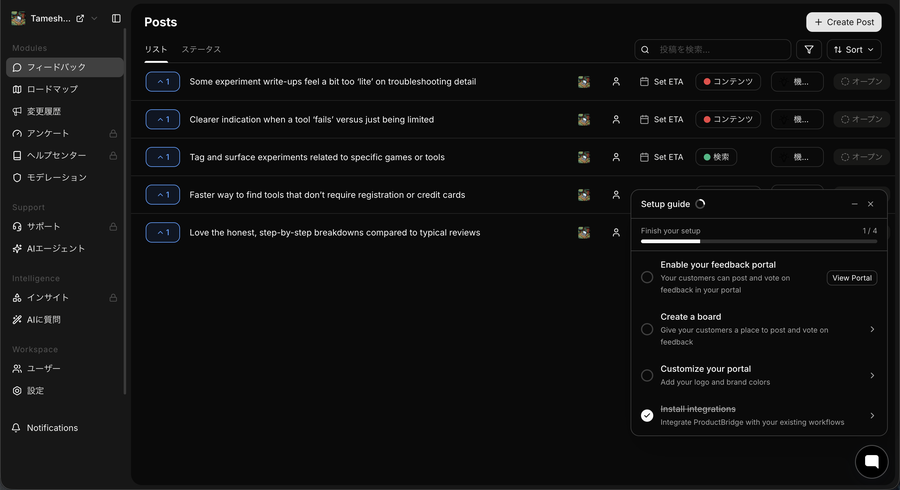
Task: Open 検索 tag on 'Tag and surface' row
Action: tap(716, 157)
